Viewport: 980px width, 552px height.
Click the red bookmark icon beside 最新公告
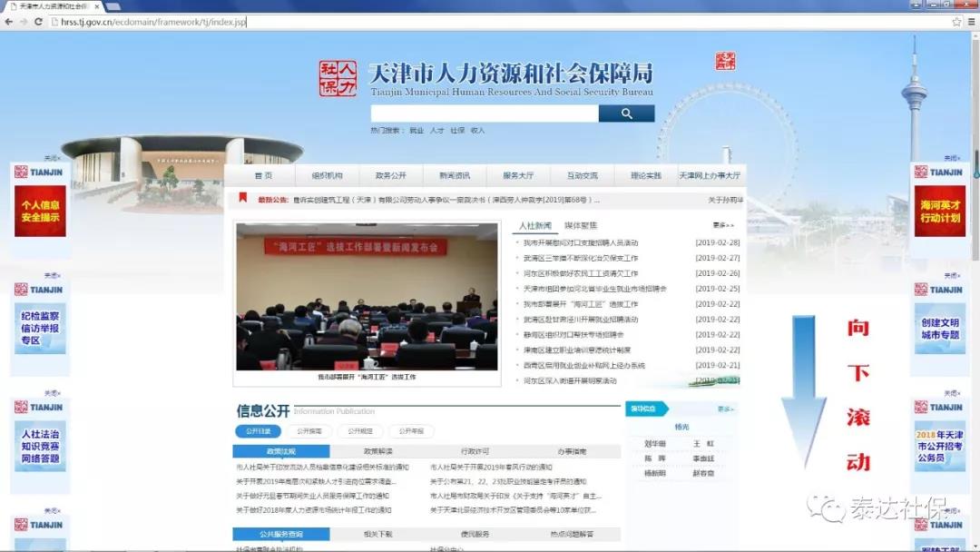[243, 198]
